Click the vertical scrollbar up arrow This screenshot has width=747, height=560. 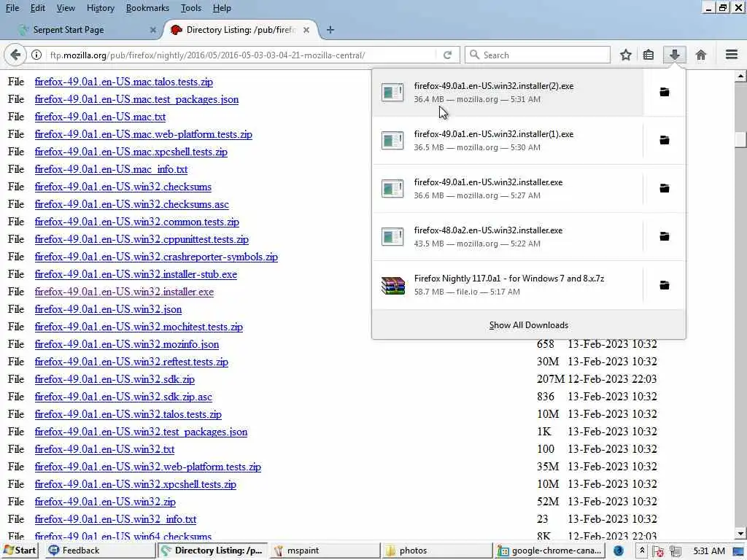tap(740, 76)
